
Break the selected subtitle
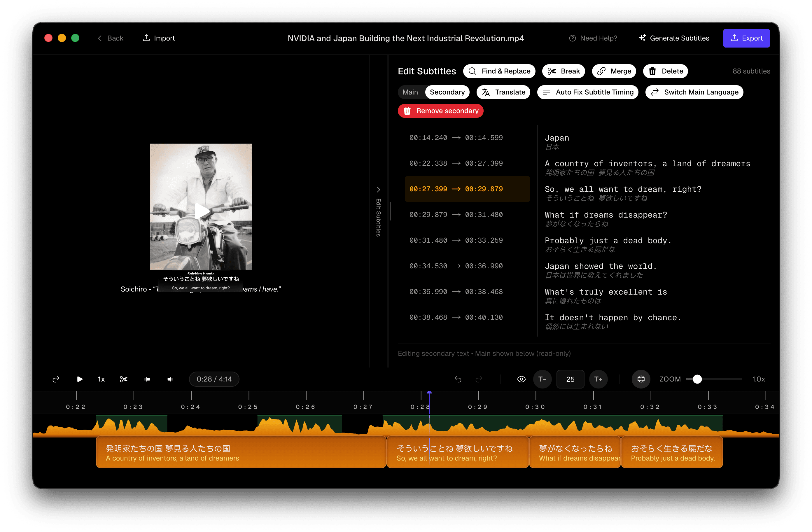tap(563, 71)
